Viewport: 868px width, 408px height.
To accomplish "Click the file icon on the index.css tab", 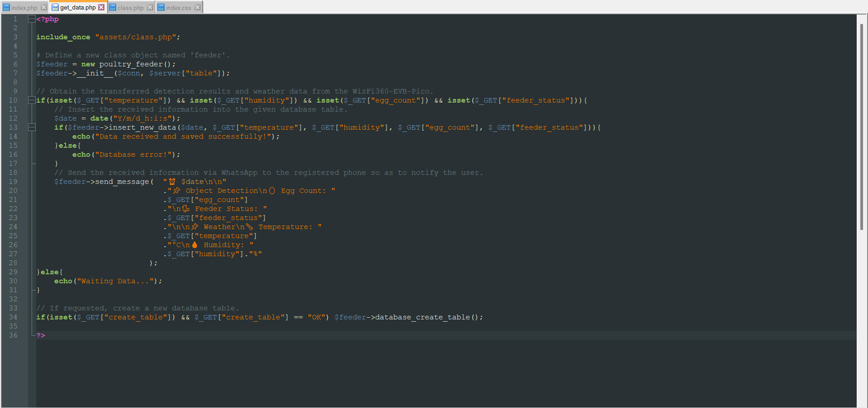I will tap(160, 7).
